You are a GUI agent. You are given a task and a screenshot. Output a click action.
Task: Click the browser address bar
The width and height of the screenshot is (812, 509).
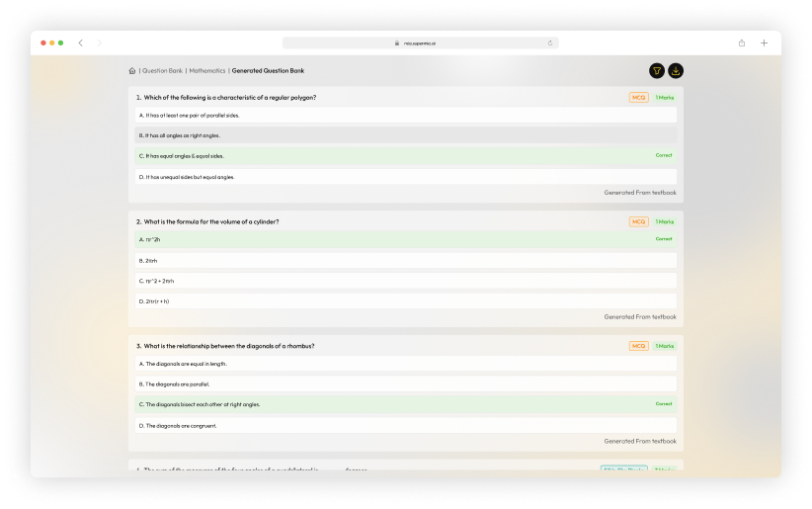(x=420, y=43)
